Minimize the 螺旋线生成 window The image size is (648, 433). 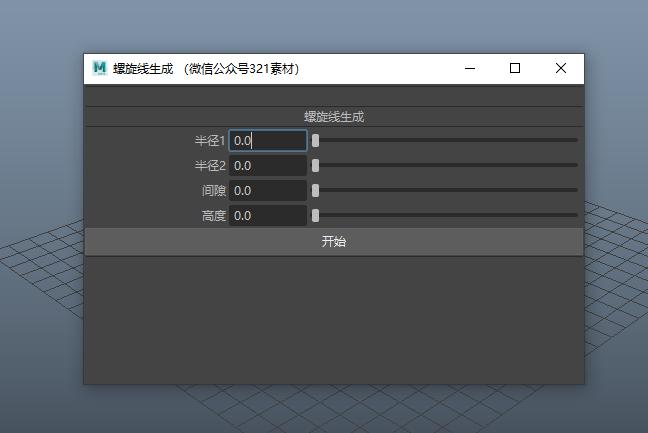[x=469, y=68]
